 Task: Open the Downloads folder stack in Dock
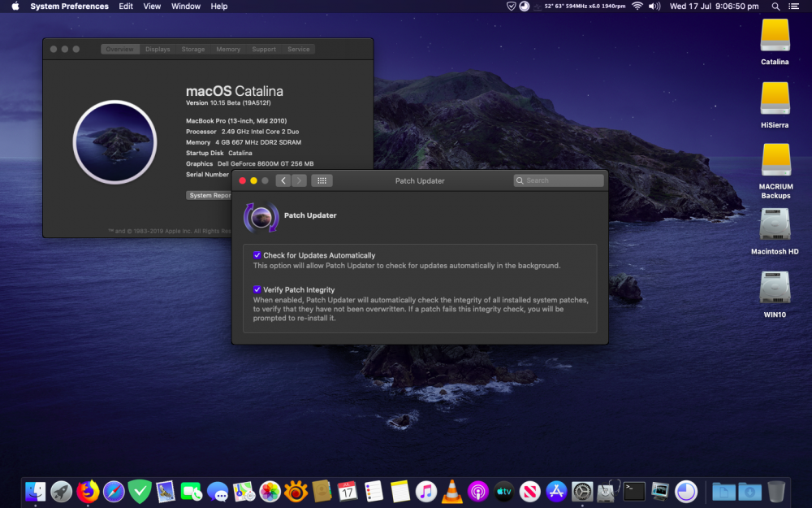click(x=749, y=492)
